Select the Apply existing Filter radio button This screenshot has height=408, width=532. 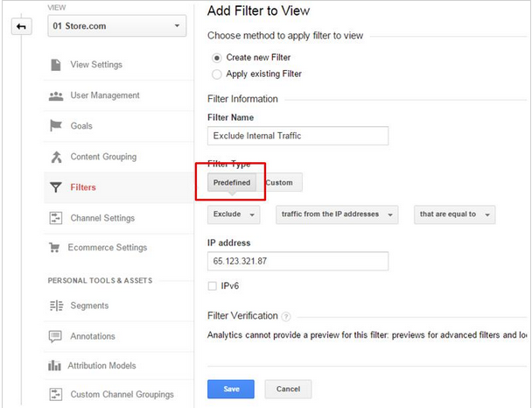[x=216, y=74]
